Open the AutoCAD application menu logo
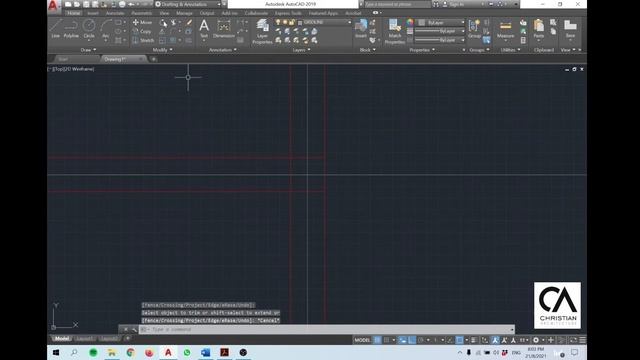The image size is (640, 360). 53,6
